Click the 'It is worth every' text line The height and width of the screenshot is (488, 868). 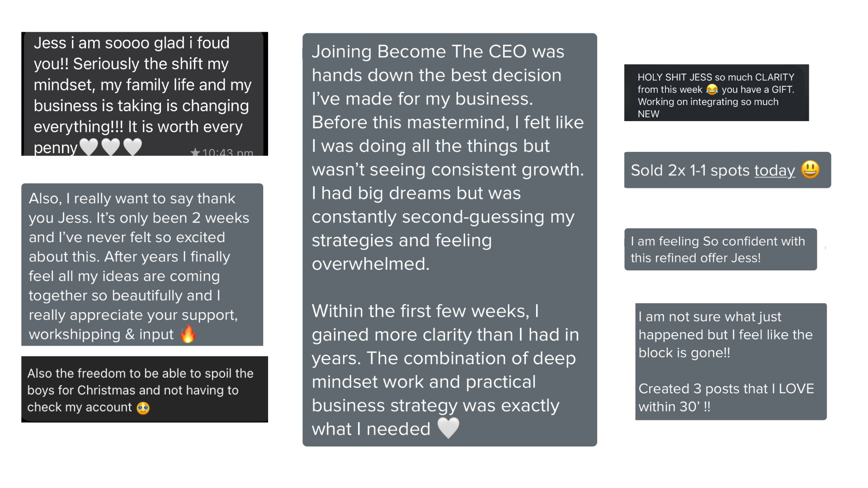[x=185, y=127]
